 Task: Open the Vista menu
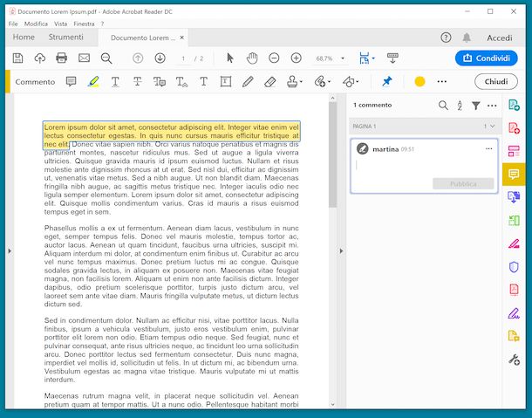coord(61,24)
